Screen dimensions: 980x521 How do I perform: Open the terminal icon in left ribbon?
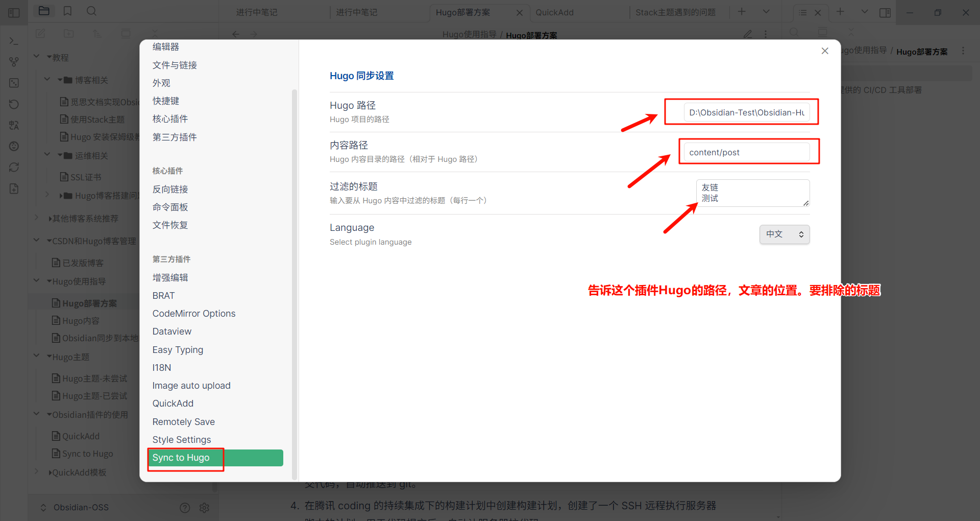pos(14,41)
